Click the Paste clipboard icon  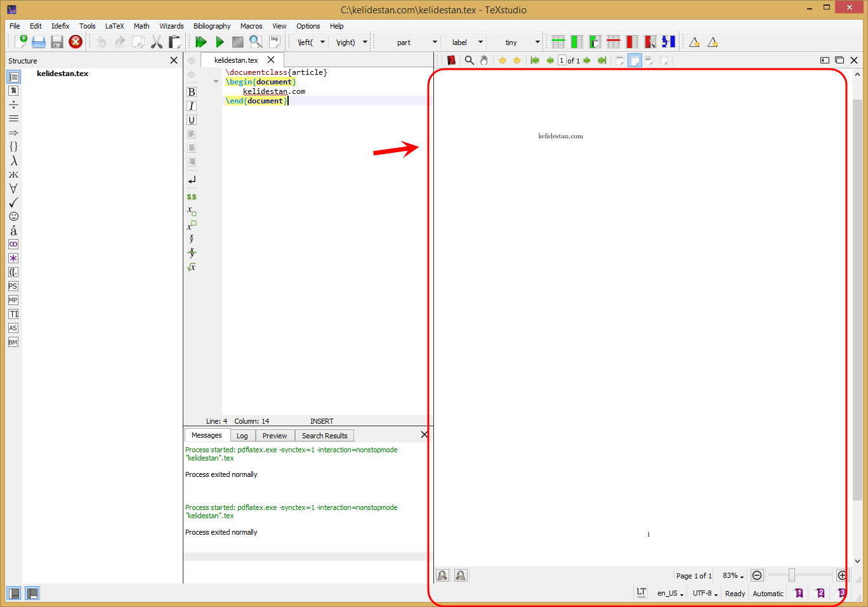tap(174, 42)
